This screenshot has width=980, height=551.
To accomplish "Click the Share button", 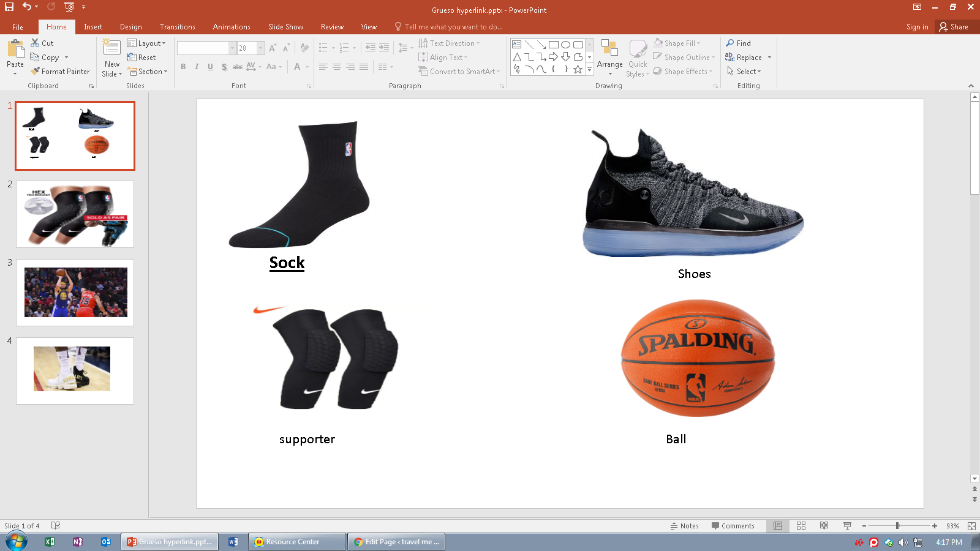I will click(x=954, y=27).
